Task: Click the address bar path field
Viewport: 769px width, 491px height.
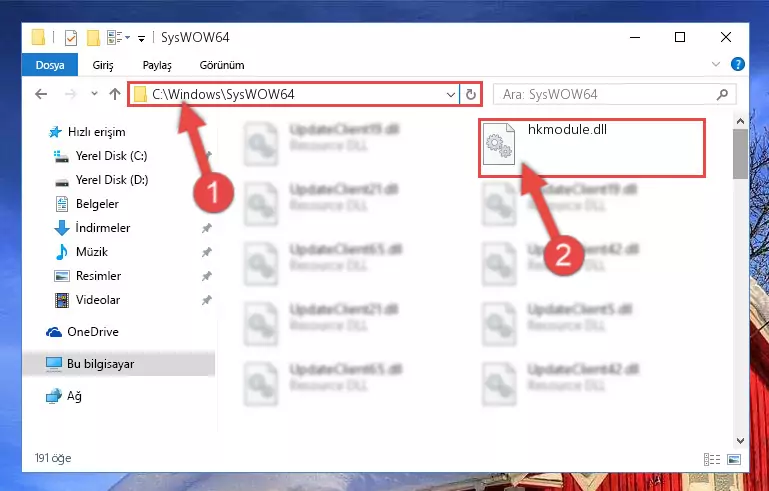Action: click(x=294, y=94)
